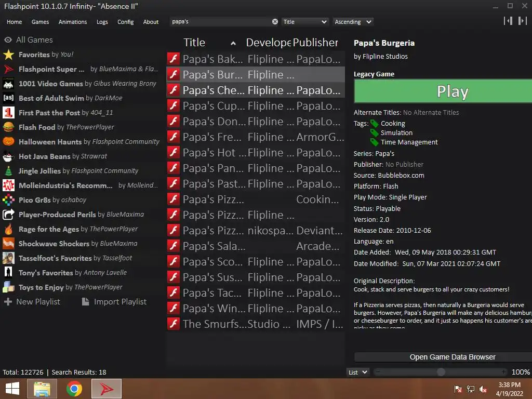Click the Cooking tag
Image resolution: width=532 pixels, height=399 pixels.
pos(393,124)
